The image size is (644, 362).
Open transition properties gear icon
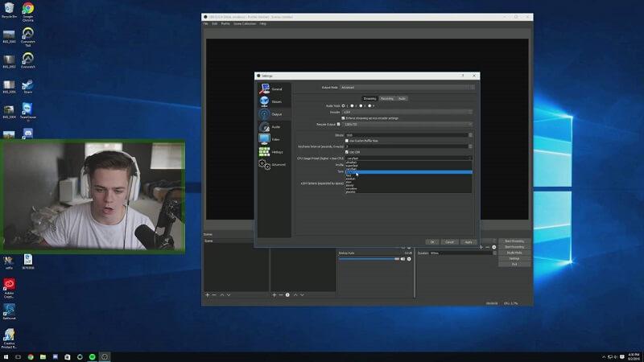(x=494, y=247)
